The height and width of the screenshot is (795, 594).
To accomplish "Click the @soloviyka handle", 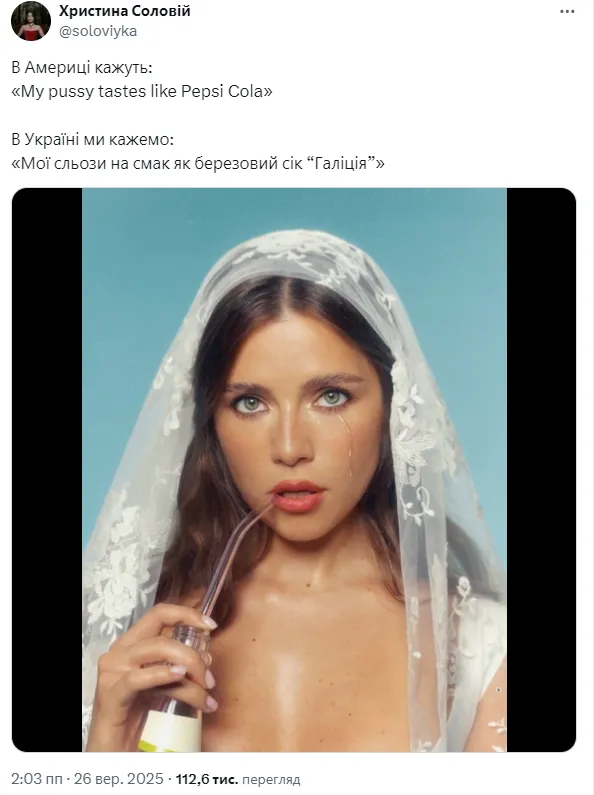I will (x=98, y=31).
